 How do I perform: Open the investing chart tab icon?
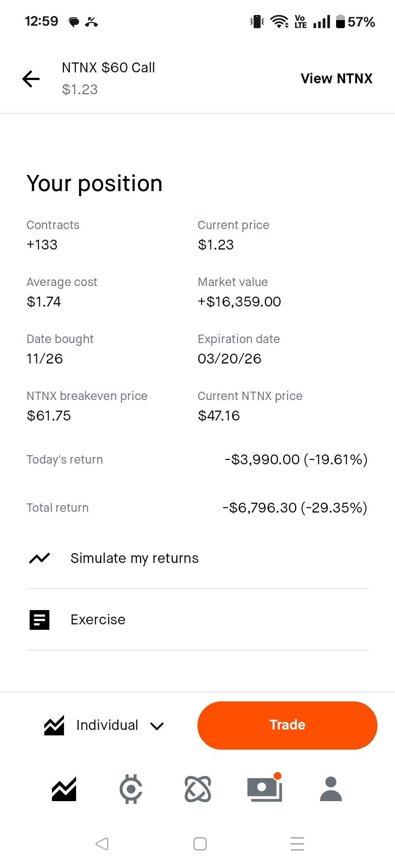pyautogui.click(x=64, y=789)
